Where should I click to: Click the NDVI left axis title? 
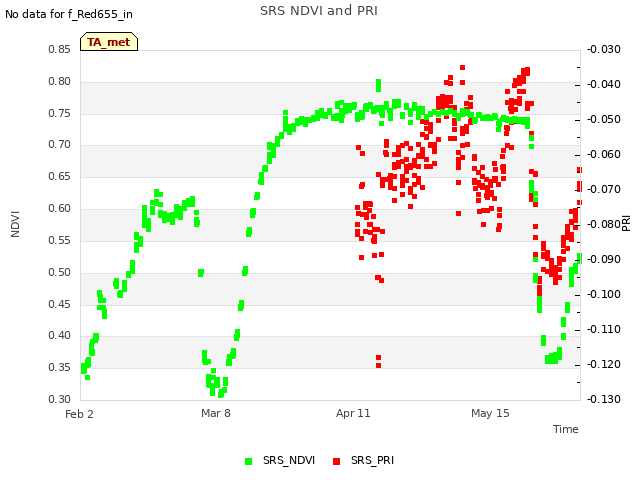coord(15,224)
